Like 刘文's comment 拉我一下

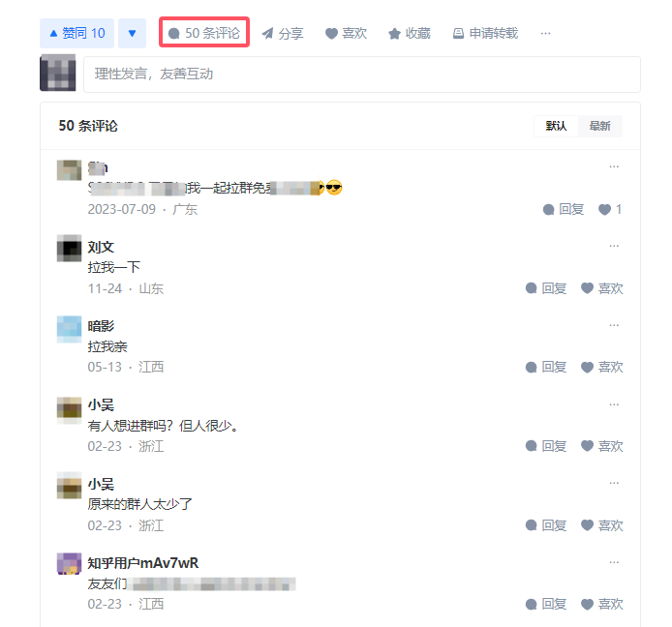tap(601, 288)
